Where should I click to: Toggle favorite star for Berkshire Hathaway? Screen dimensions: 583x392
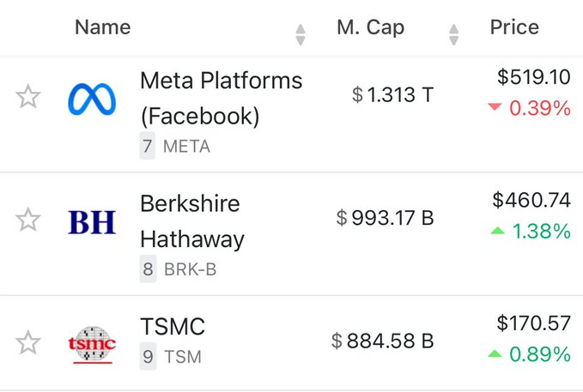tap(27, 220)
